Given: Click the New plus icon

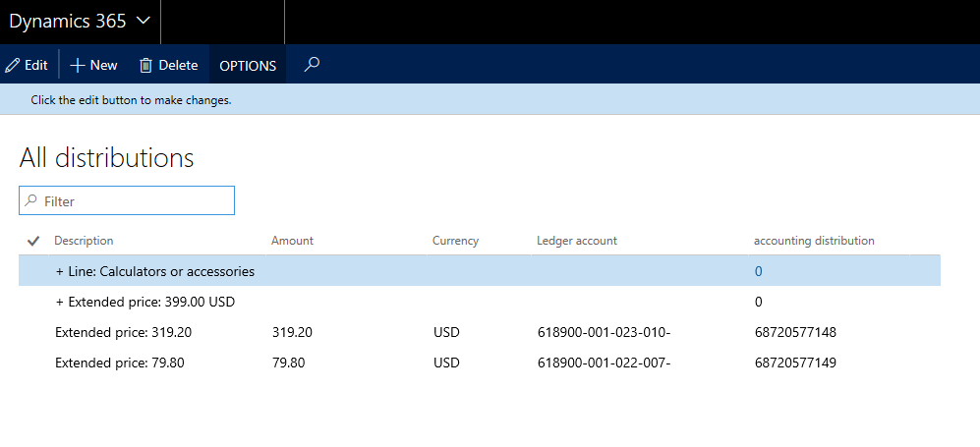Looking at the screenshot, I should coord(78,65).
